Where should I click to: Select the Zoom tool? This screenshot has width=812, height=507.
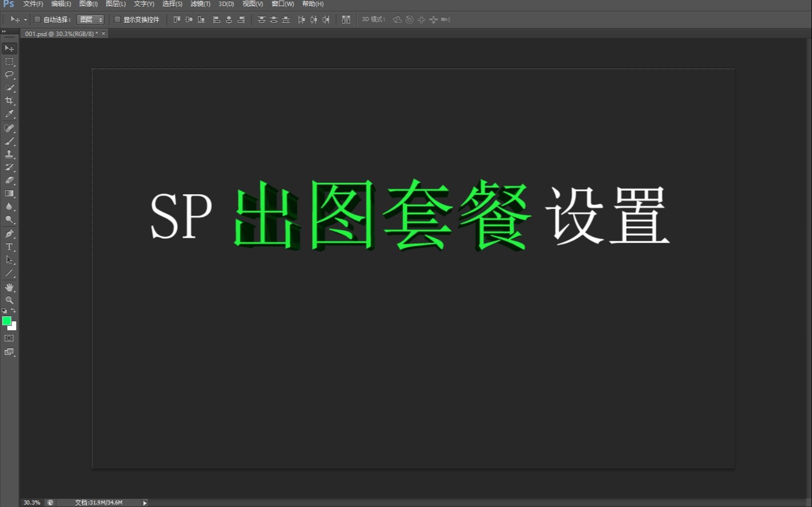point(9,300)
